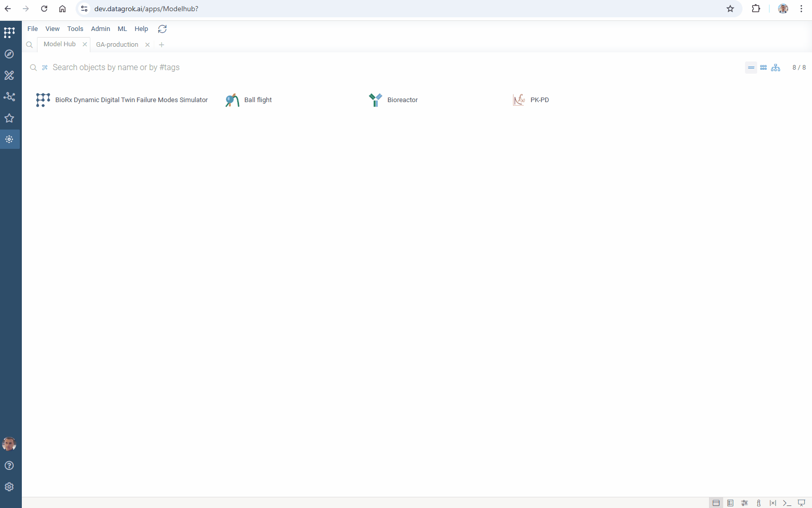Image resolution: width=812 pixels, height=508 pixels.
Task: Open the Ball flight model
Action: click(258, 100)
